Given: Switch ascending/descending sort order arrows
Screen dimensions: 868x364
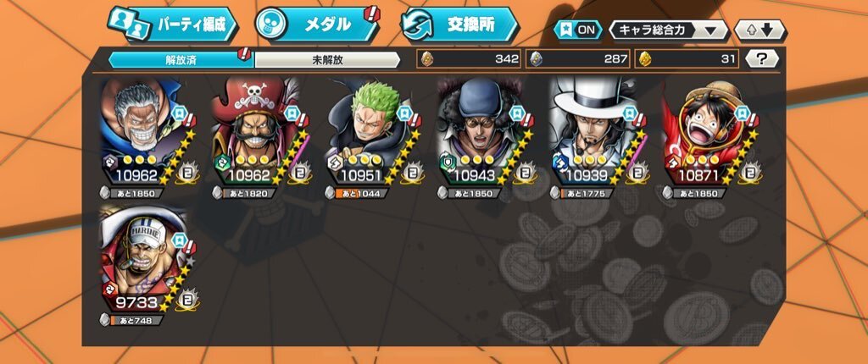Looking at the screenshot, I should [760, 30].
